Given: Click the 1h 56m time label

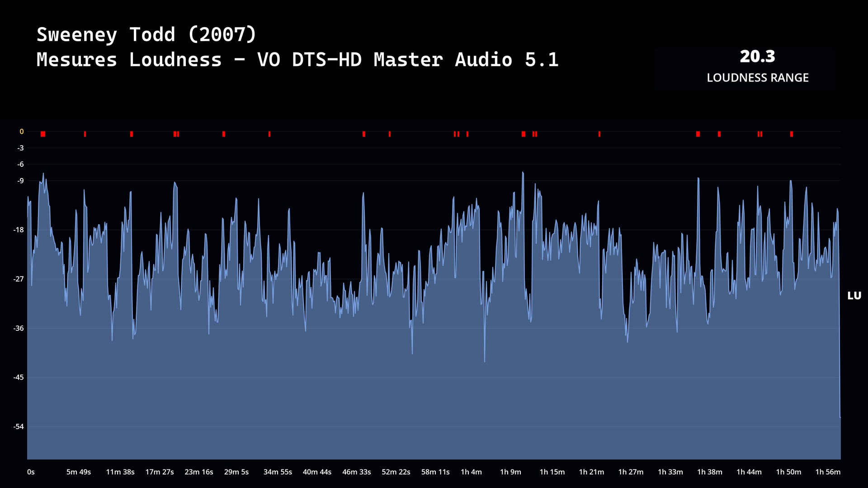Looking at the screenshot, I should [x=828, y=472].
